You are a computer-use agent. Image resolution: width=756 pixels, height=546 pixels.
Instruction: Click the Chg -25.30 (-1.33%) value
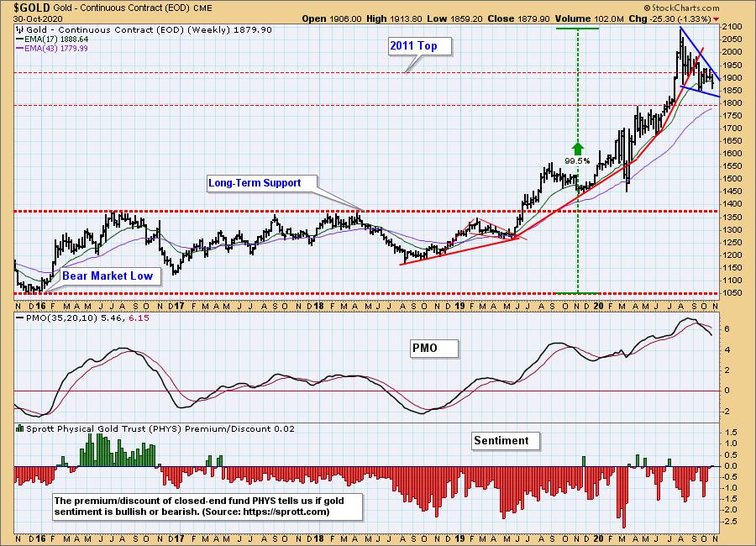pyautogui.click(x=669, y=18)
